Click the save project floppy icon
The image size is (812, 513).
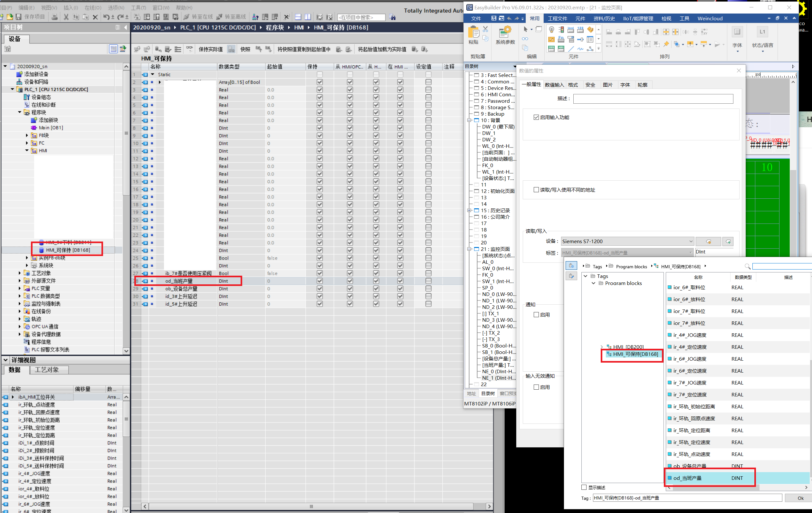(x=19, y=17)
